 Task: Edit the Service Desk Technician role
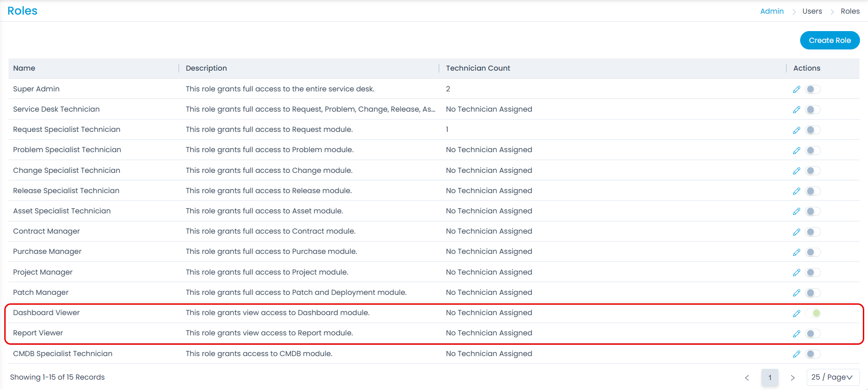(x=796, y=110)
